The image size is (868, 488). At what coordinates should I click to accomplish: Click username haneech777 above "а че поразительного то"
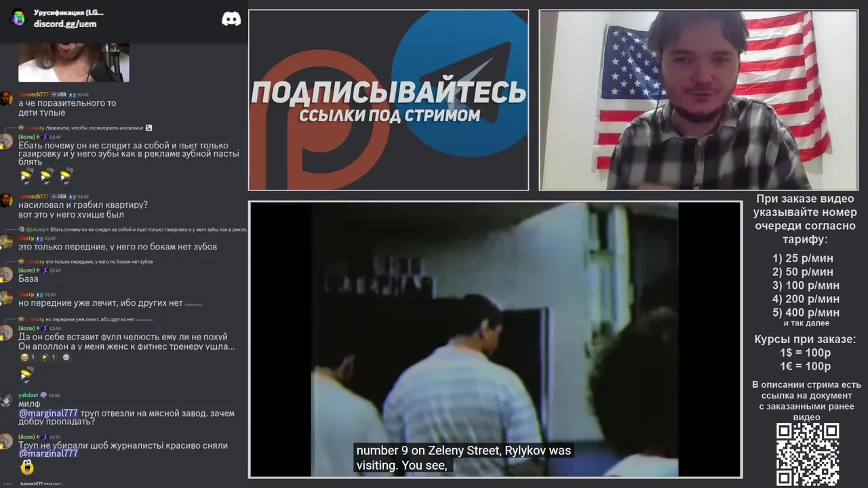(33, 94)
